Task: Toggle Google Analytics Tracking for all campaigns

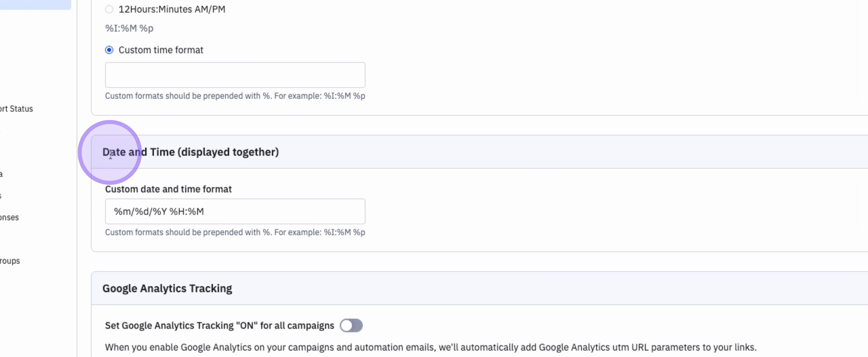Action: (x=351, y=325)
